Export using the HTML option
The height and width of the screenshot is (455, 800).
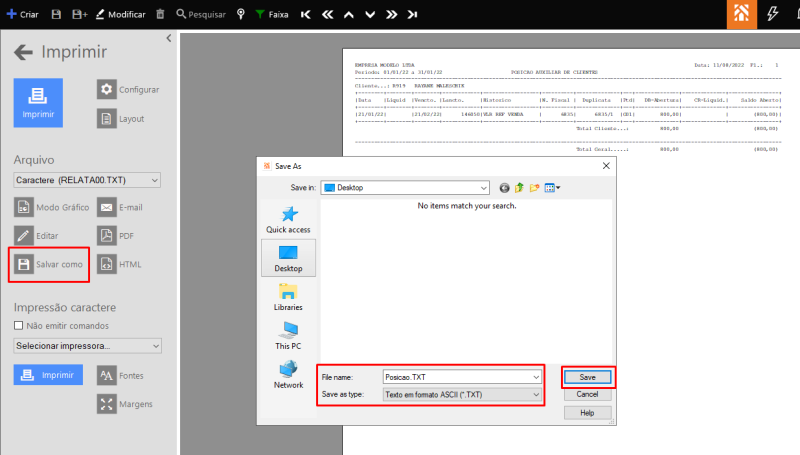(x=119, y=264)
